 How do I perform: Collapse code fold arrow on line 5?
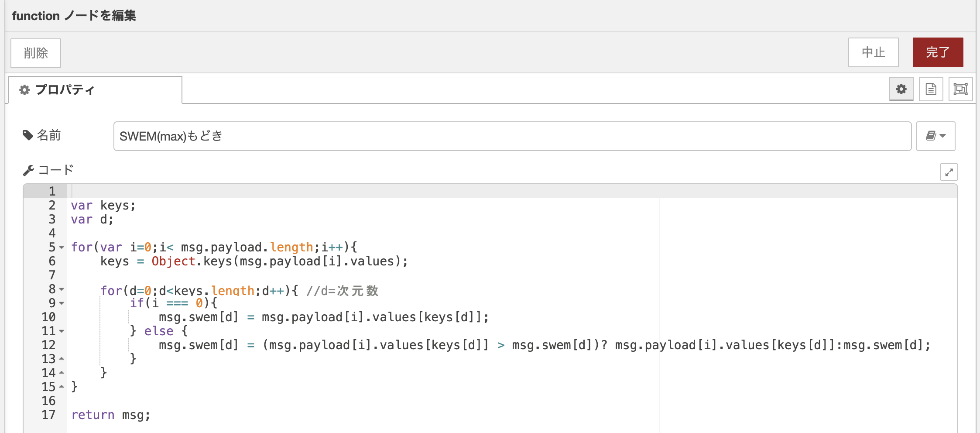click(62, 247)
